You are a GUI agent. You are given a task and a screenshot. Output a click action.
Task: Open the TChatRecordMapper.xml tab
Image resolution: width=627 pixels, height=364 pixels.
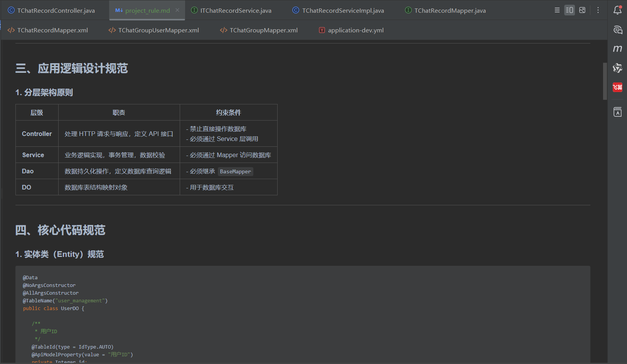[52, 30]
